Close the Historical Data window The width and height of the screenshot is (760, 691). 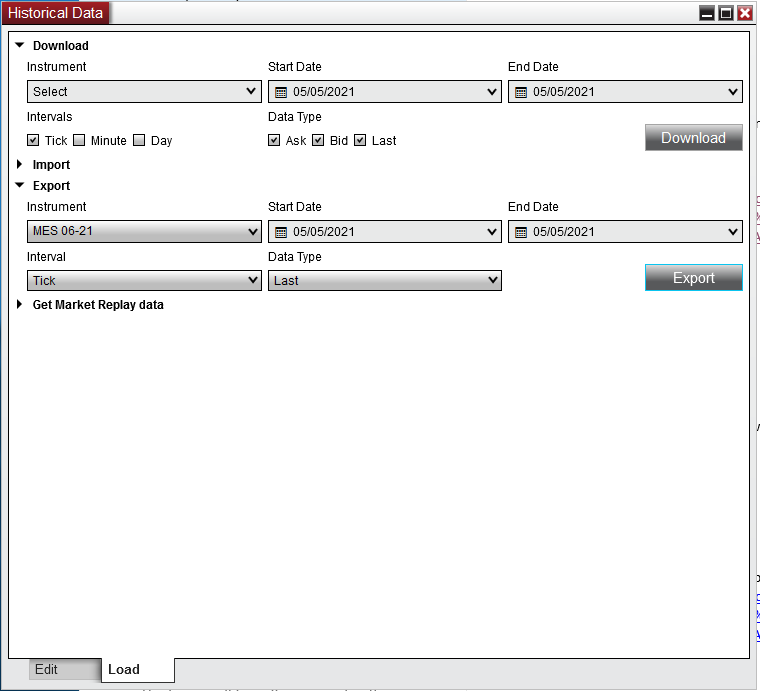pyautogui.click(x=745, y=13)
